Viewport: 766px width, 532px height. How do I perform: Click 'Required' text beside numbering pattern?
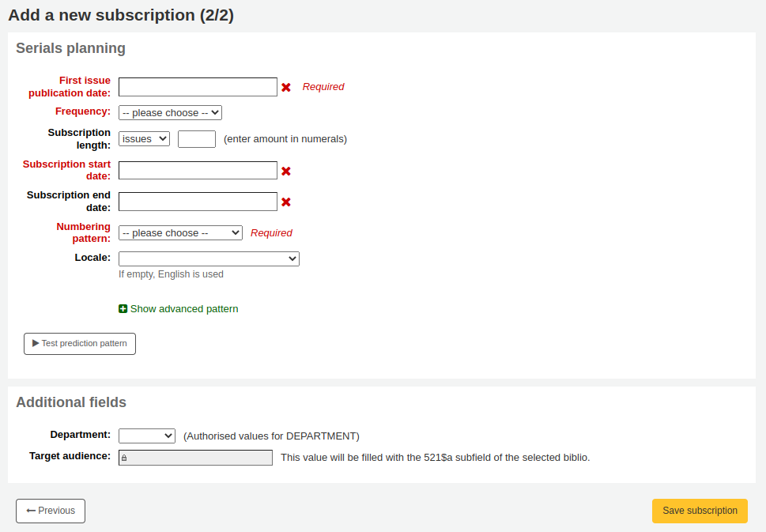point(271,233)
